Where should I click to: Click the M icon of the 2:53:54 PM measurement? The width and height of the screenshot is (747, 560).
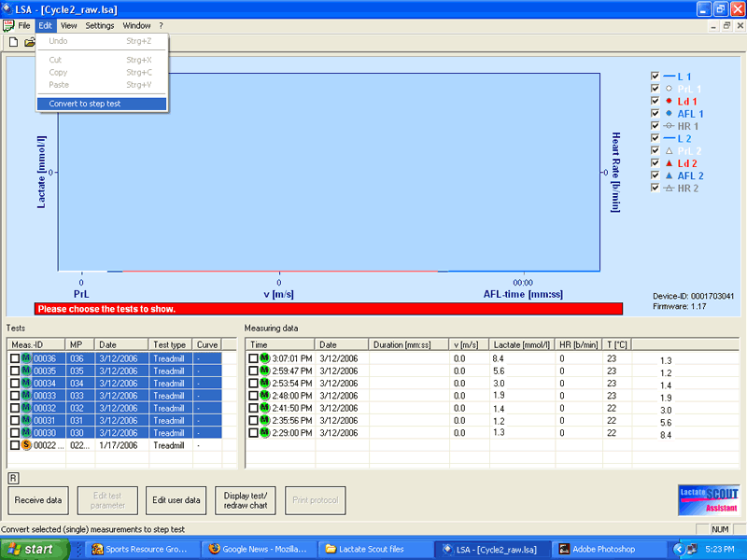tap(265, 383)
